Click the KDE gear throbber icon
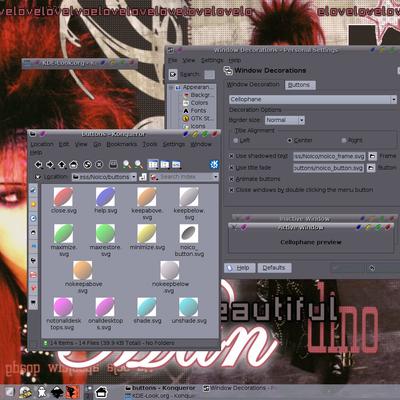The width and height of the screenshot is (400, 400). click(214, 164)
